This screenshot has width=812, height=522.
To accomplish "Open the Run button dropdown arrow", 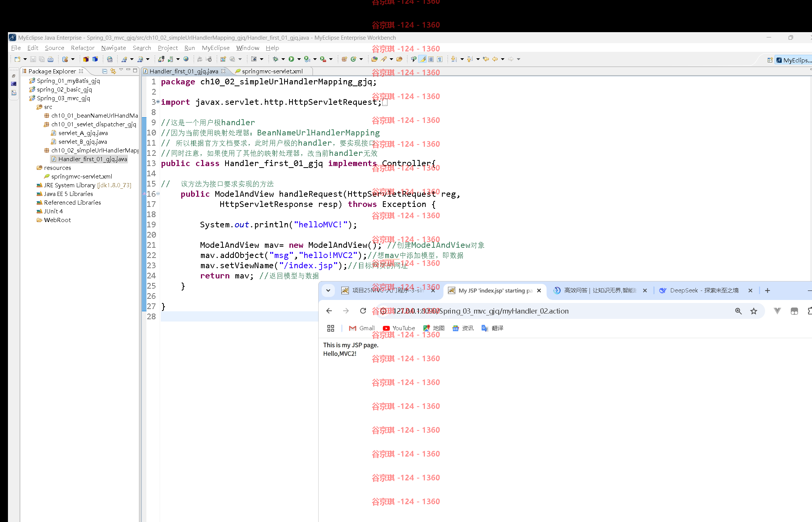I will pos(299,59).
